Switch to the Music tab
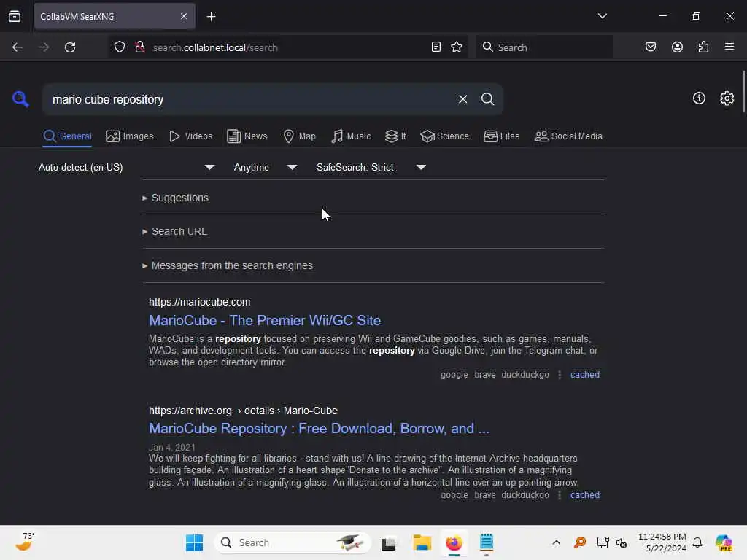This screenshot has width=747, height=560. point(351,136)
